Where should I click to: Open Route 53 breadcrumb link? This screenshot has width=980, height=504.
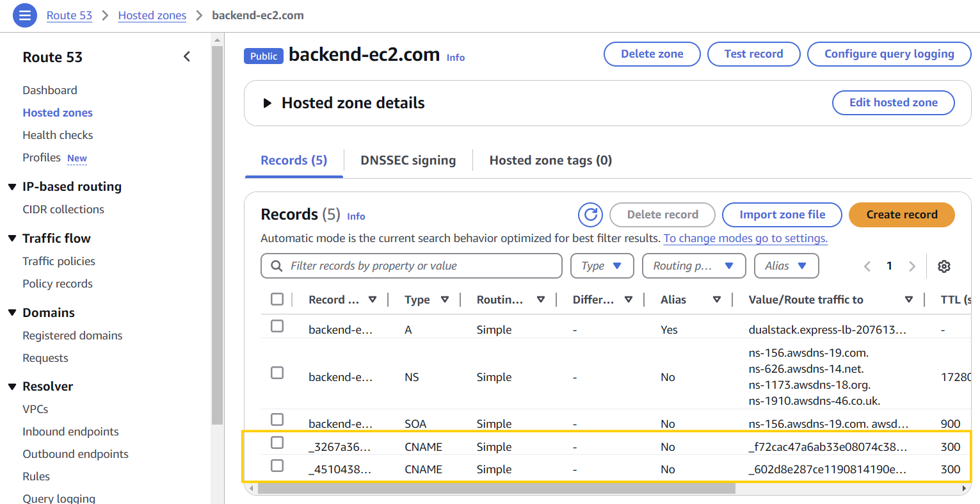coord(69,15)
